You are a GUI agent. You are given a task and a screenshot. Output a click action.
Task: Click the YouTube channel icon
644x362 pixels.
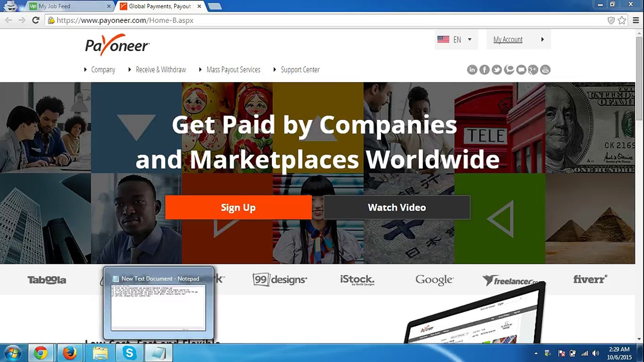(x=545, y=69)
